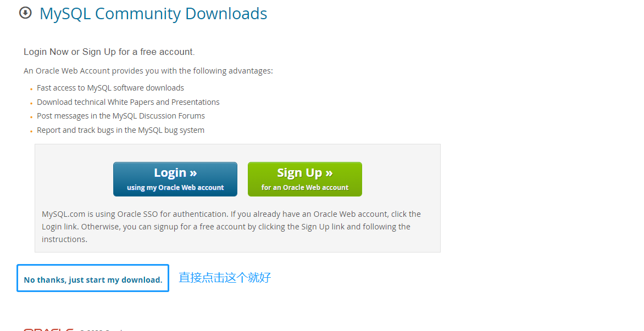The image size is (644, 331).
Task: Click 'Report and track bugs' list item
Action: (x=121, y=130)
